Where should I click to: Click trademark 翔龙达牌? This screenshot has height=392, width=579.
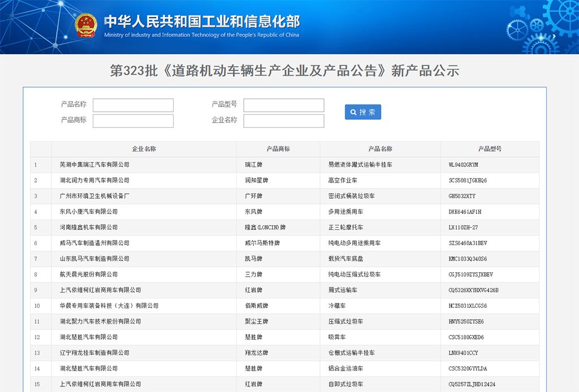point(257,352)
